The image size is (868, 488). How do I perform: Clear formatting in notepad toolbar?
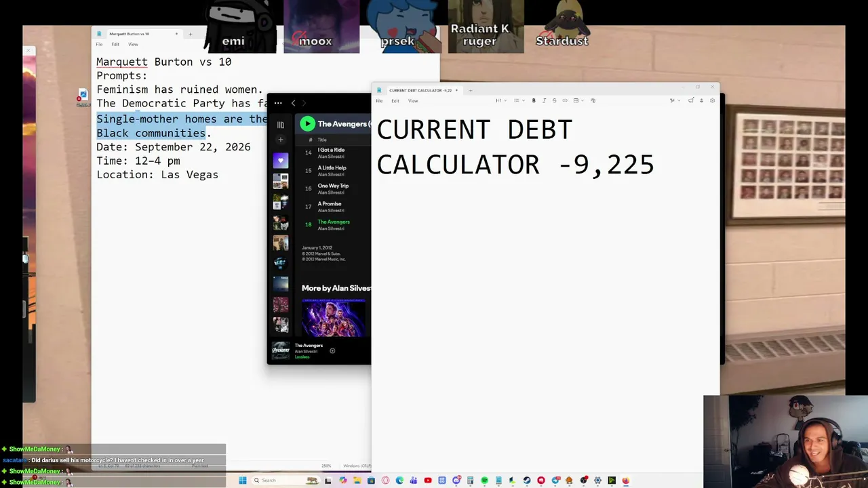click(593, 100)
